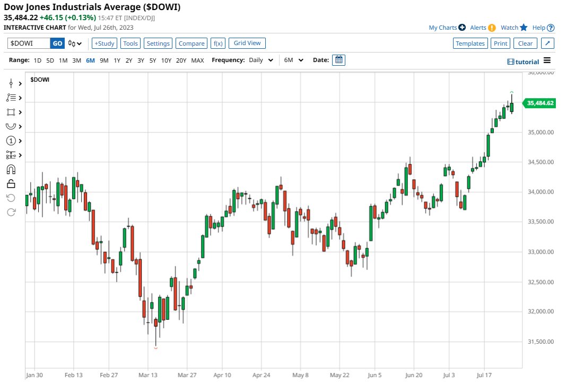Select the rectangle shape tool
This screenshot has width=566, height=392.
[11, 112]
